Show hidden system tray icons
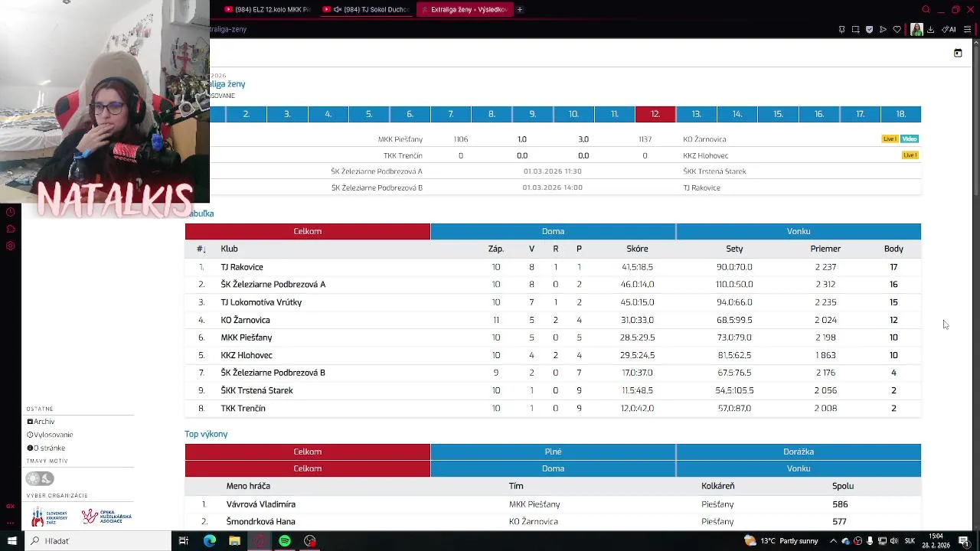980x551 pixels. 833,541
